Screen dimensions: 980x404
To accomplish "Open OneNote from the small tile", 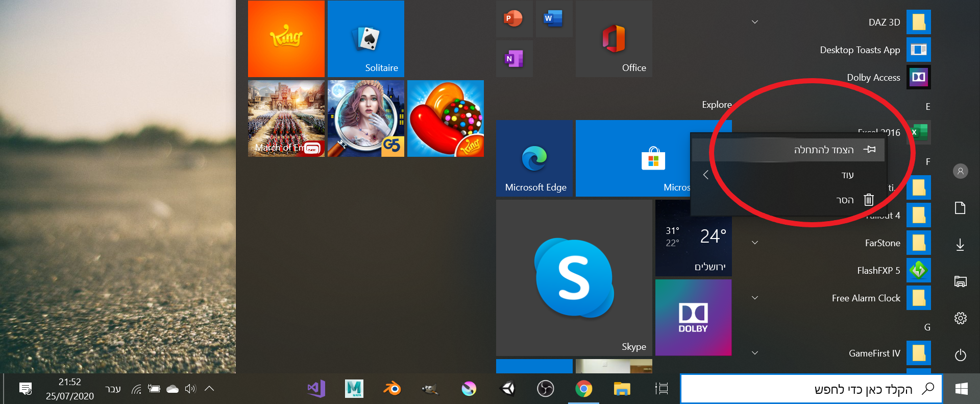I will coord(514,59).
